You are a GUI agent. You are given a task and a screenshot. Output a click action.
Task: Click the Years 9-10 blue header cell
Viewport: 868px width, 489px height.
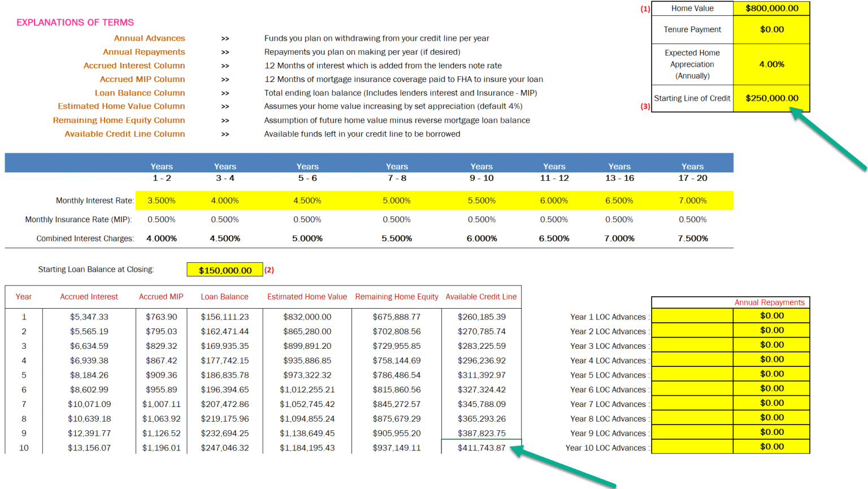481,169
